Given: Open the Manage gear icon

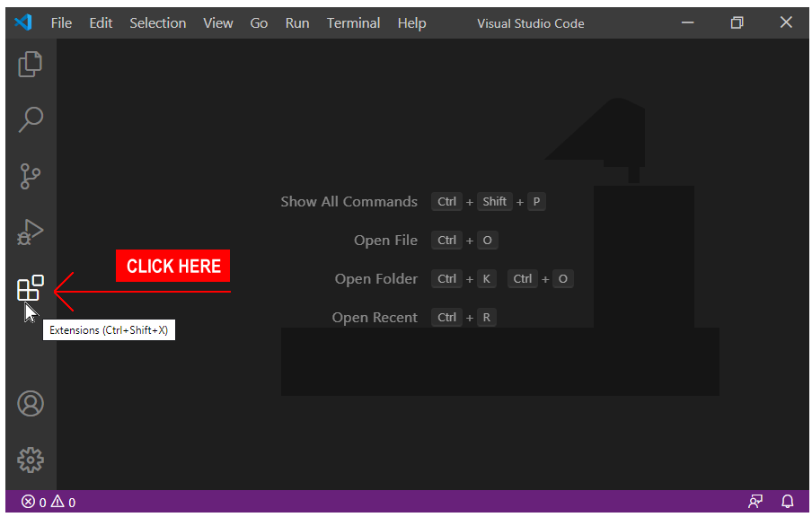Looking at the screenshot, I should (x=31, y=460).
